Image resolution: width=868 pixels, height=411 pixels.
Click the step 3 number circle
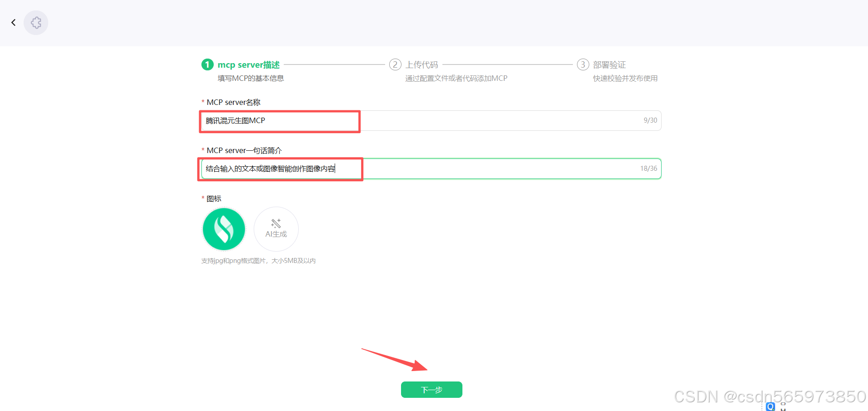(583, 64)
